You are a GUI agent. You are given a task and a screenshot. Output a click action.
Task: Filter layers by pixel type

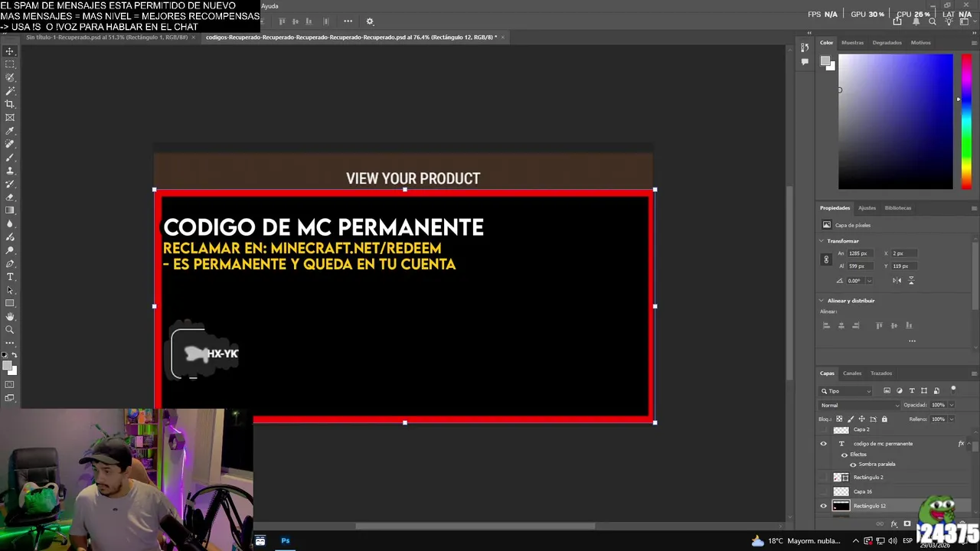coord(887,391)
